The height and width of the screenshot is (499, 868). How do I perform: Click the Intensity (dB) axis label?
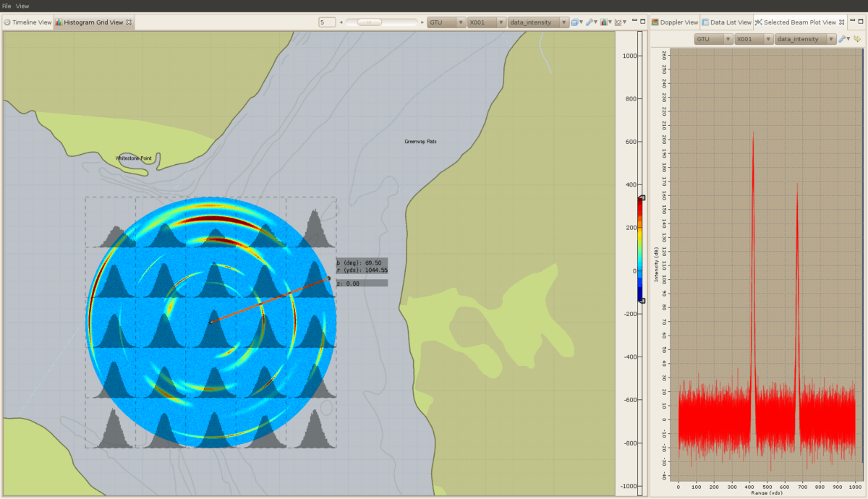(656, 263)
